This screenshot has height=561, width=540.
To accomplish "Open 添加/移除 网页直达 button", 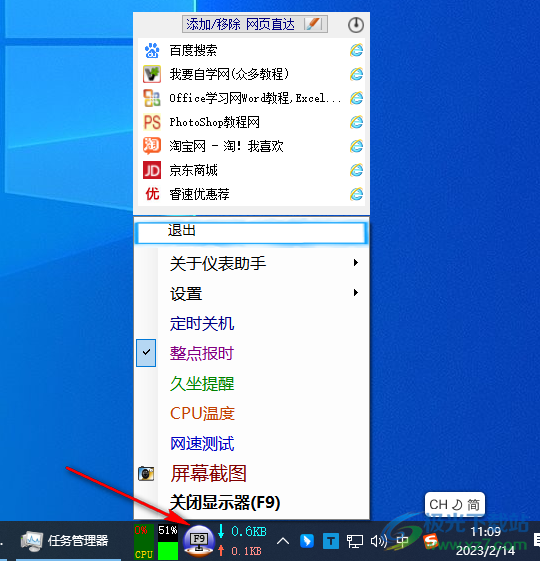I will click(x=254, y=24).
